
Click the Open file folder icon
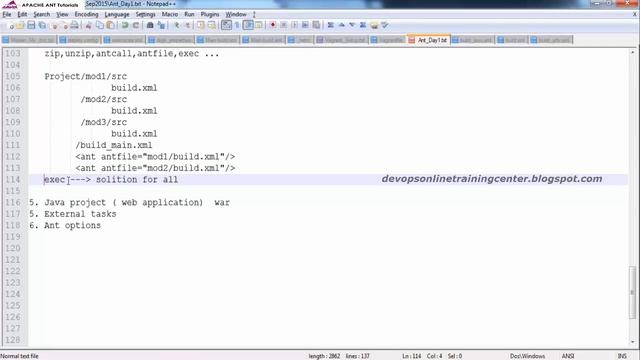tap(20, 25)
